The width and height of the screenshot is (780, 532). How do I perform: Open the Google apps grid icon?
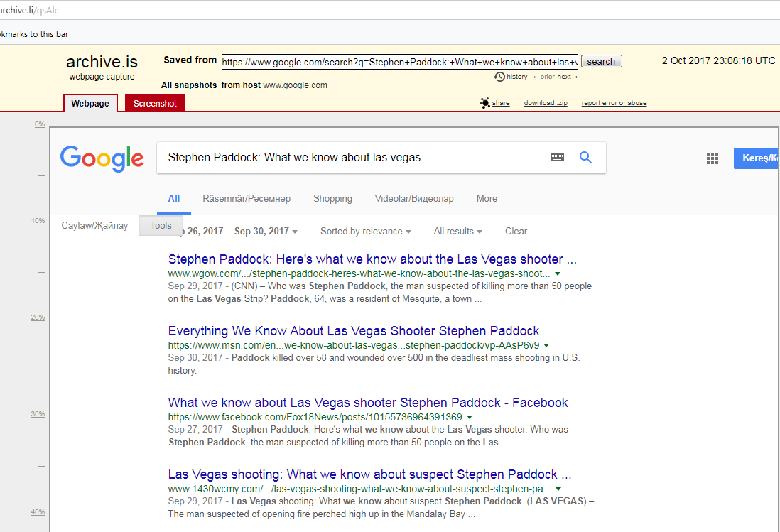[x=713, y=158]
